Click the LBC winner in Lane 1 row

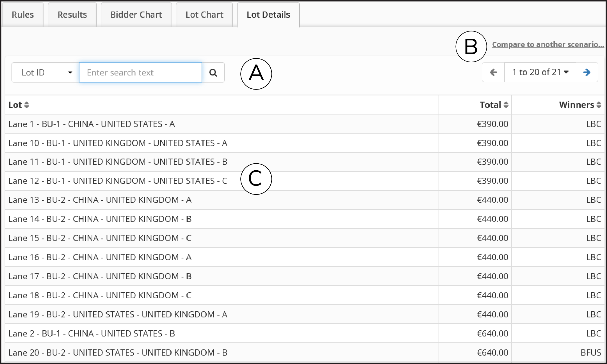(594, 124)
